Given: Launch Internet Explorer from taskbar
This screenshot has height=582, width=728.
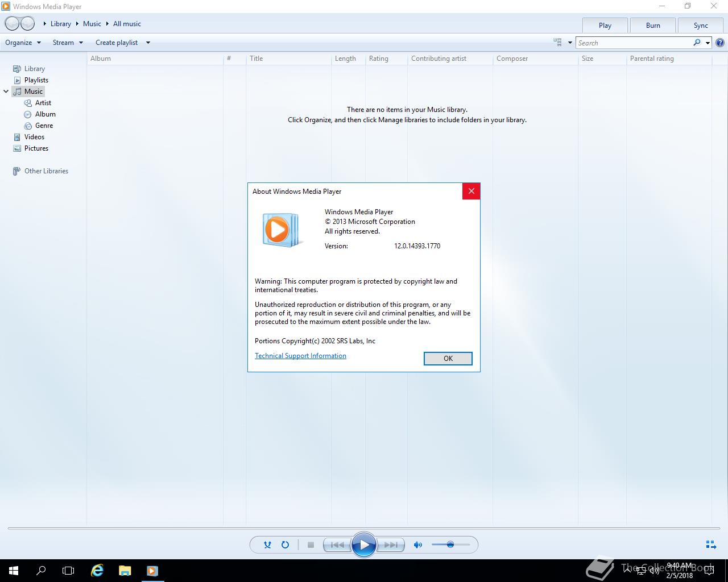Looking at the screenshot, I should tap(97, 571).
